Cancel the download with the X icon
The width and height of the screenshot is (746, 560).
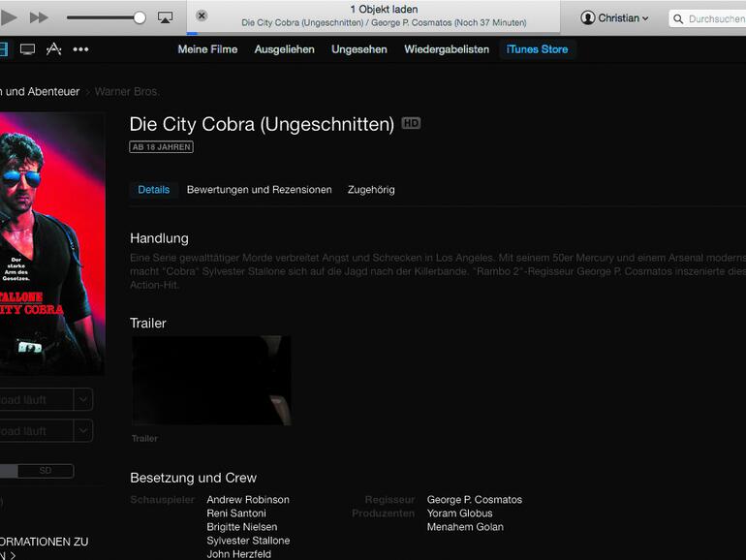coord(202,16)
